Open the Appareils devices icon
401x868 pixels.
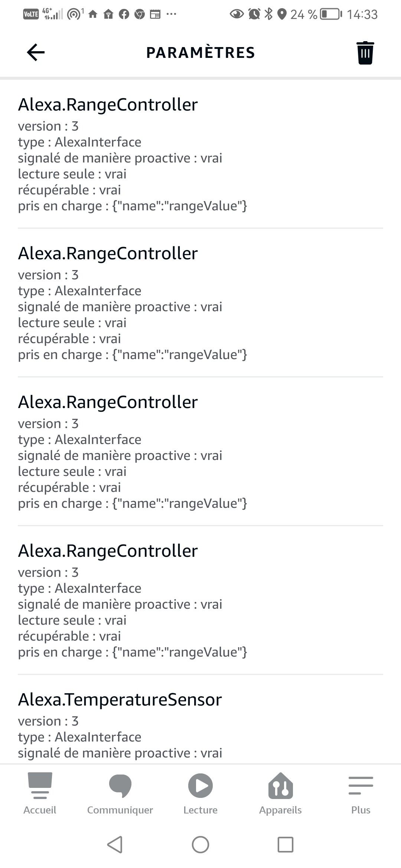point(281,785)
